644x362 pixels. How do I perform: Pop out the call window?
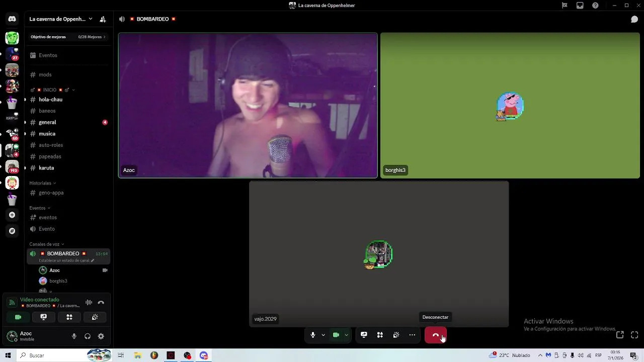pos(620,335)
